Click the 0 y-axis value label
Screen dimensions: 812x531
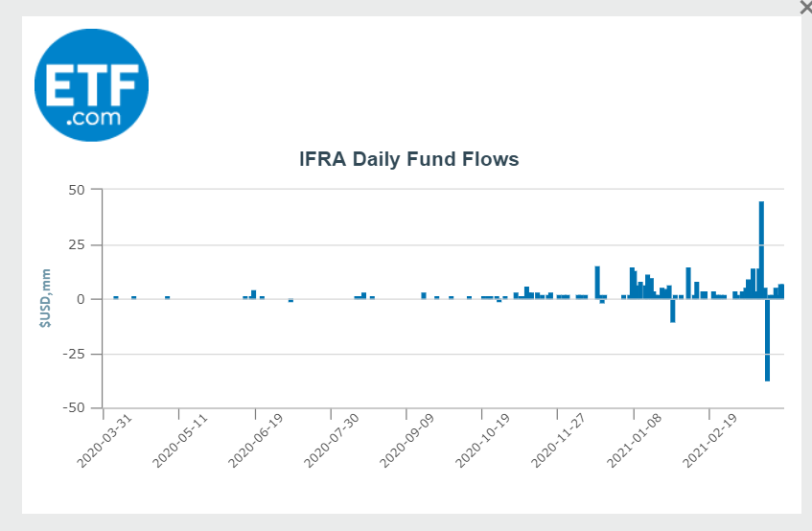click(82, 299)
